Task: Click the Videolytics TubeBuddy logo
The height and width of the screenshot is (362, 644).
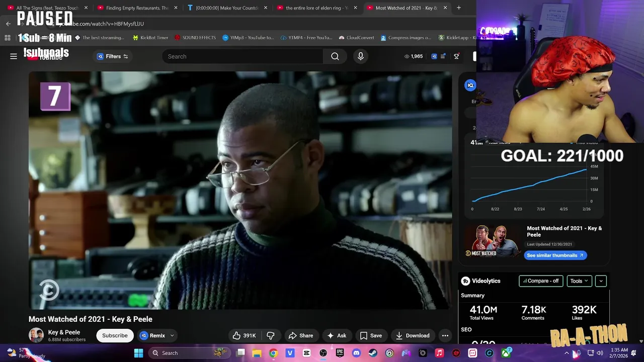Action: coord(466,281)
